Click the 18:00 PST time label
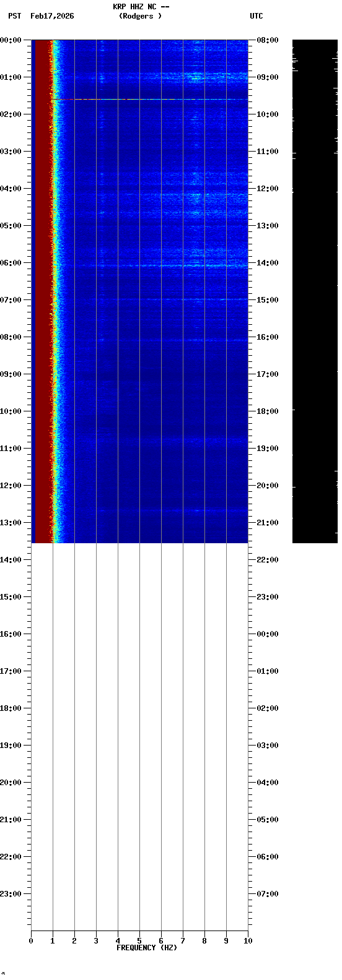The width and height of the screenshot is (342, 980). tap(11, 708)
